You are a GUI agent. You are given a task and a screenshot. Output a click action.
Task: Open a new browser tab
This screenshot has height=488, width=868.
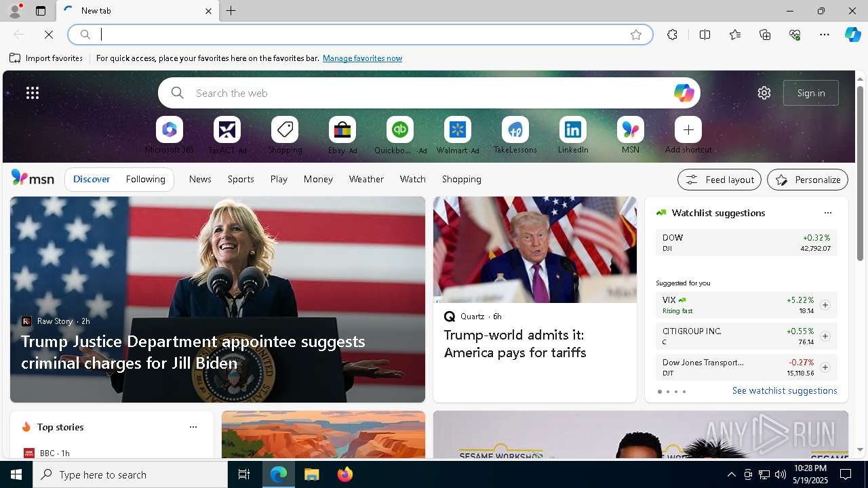click(231, 11)
